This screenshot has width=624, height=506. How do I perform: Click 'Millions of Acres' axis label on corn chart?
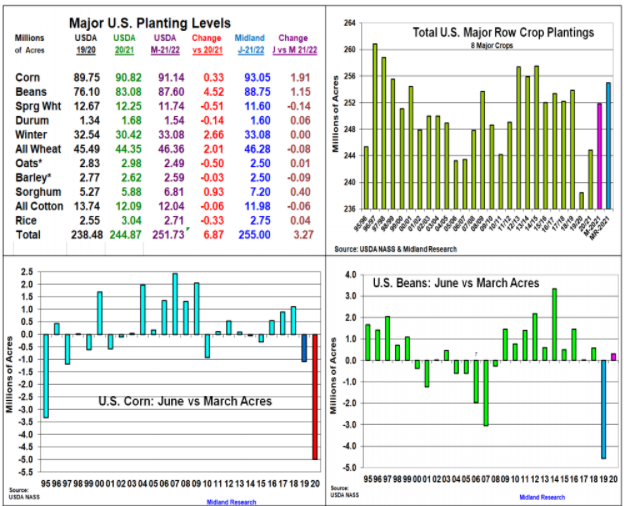point(9,374)
